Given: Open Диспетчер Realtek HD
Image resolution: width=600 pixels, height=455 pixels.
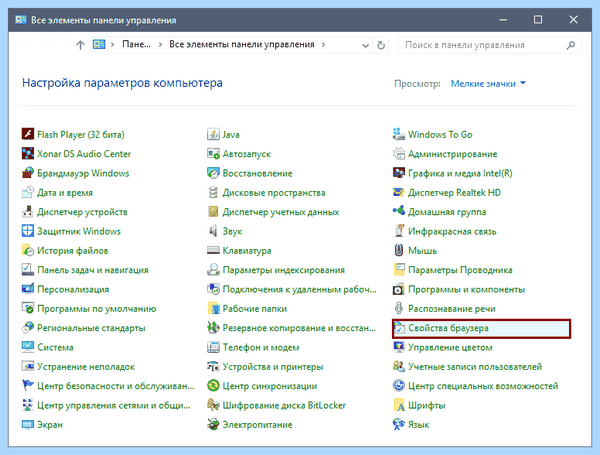Looking at the screenshot, I should pos(454,192).
